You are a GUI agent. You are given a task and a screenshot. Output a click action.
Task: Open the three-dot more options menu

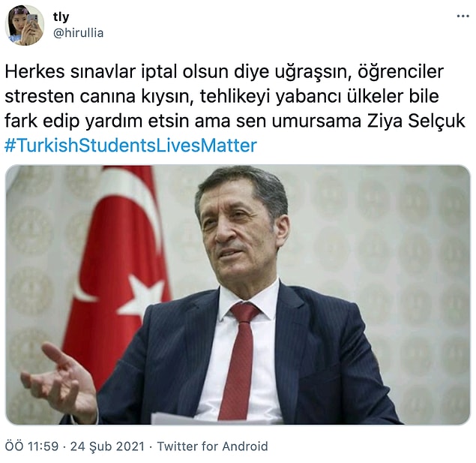(463, 17)
